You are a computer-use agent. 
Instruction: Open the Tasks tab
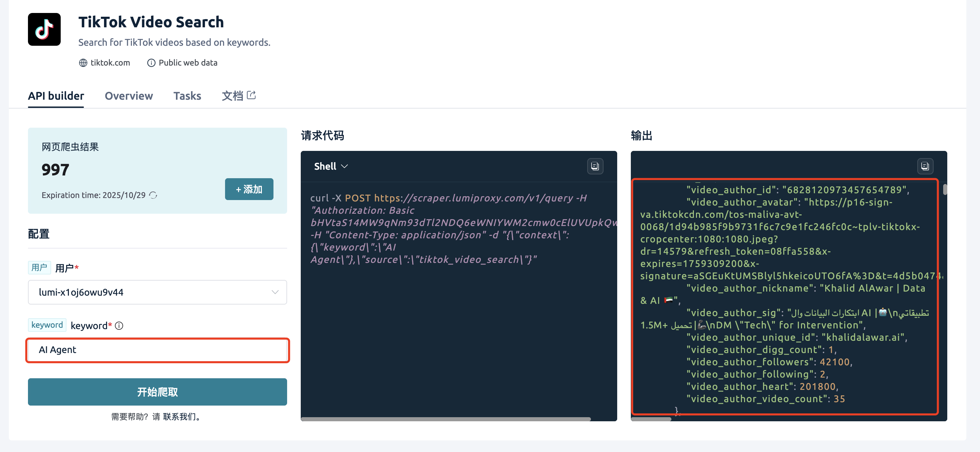pyautogui.click(x=187, y=96)
